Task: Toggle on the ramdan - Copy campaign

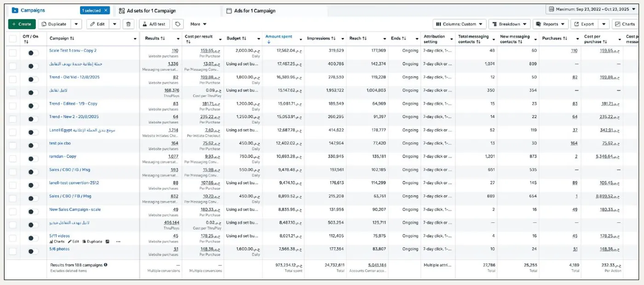Action: (32, 159)
